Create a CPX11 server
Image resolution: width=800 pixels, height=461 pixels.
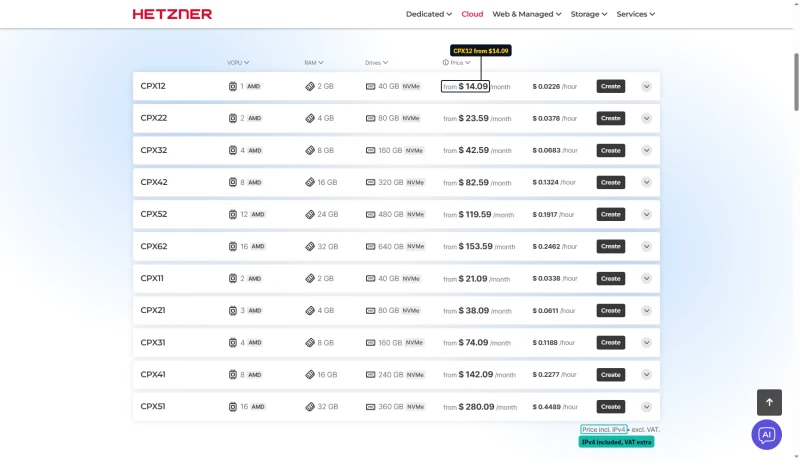tap(611, 278)
